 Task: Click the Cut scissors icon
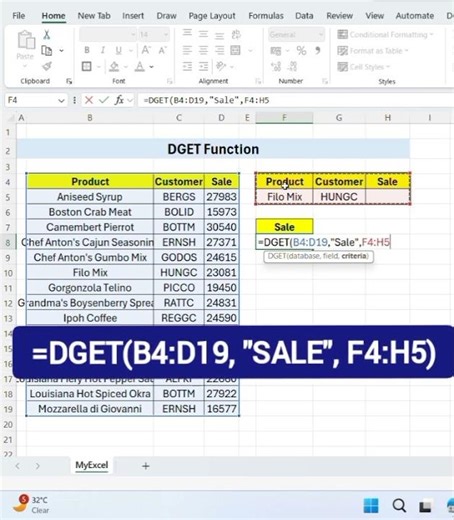(x=47, y=35)
